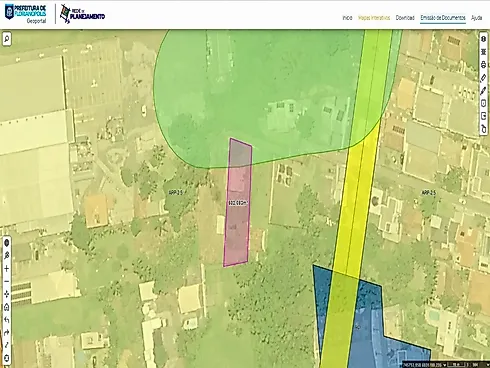Open the Emissão de Documentos menu item

coord(443,18)
